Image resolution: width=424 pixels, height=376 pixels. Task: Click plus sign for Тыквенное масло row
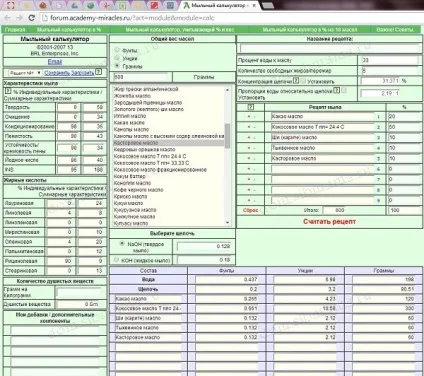249,148
